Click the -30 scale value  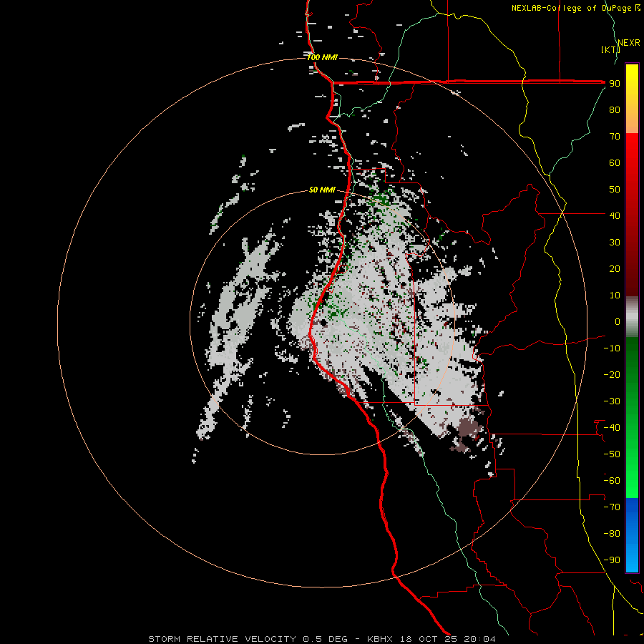pos(612,401)
